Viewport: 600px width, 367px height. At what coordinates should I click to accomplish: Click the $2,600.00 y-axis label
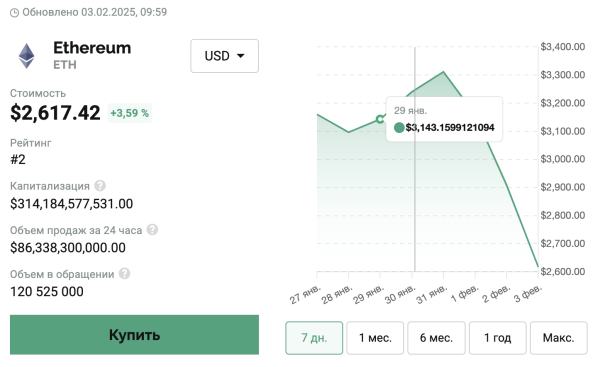pyautogui.click(x=562, y=272)
